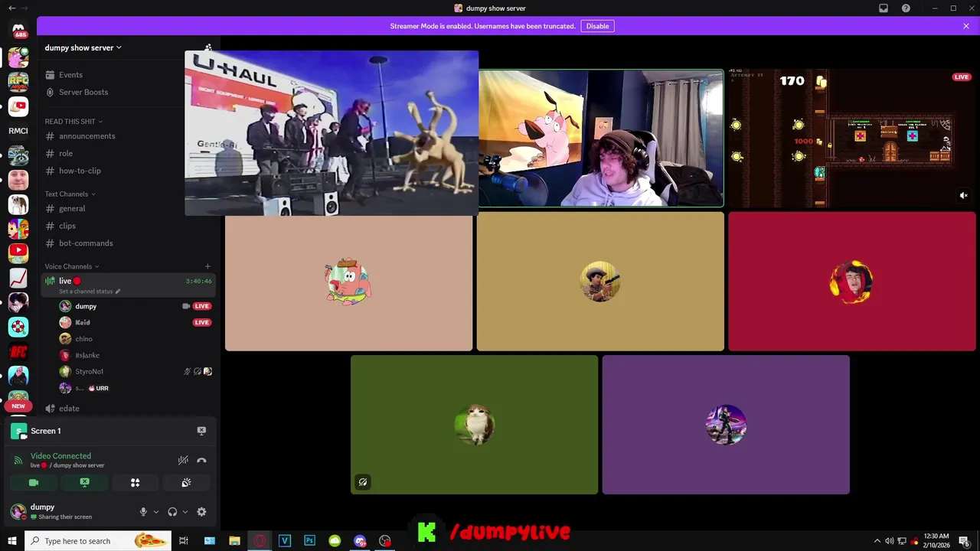Toggle noise suppression icon
Viewport: 980px width, 551px height.
click(183, 460)
